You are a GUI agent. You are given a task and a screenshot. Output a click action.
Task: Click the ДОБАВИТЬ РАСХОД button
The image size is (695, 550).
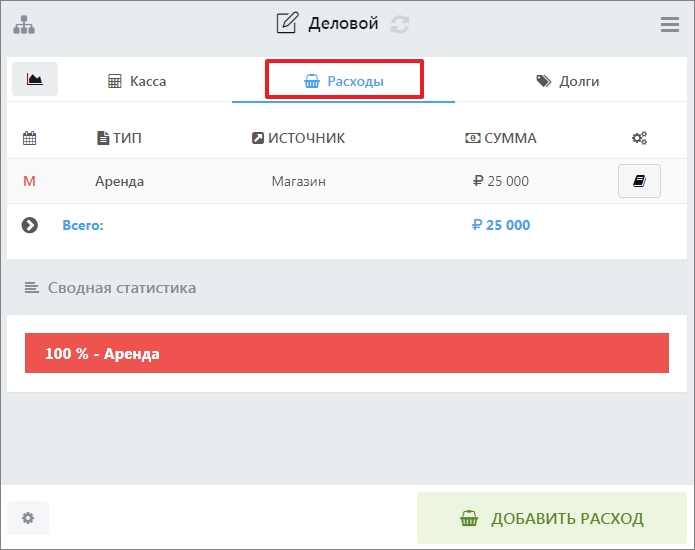pyautogui.click(x=552, y=518)
